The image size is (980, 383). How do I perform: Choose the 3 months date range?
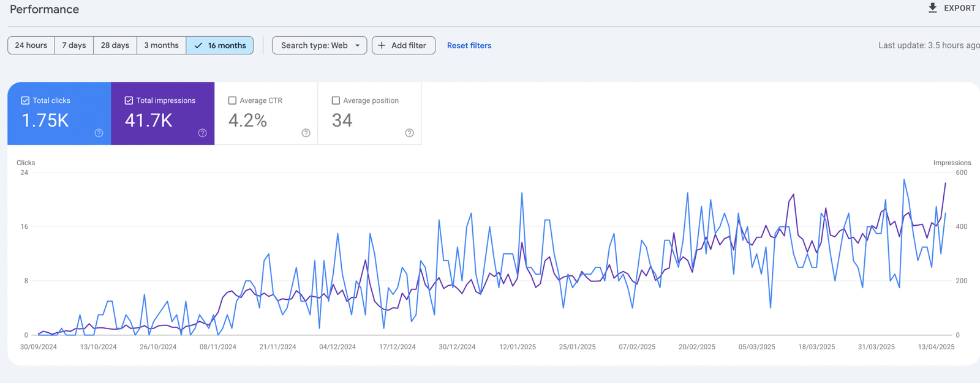161,45
